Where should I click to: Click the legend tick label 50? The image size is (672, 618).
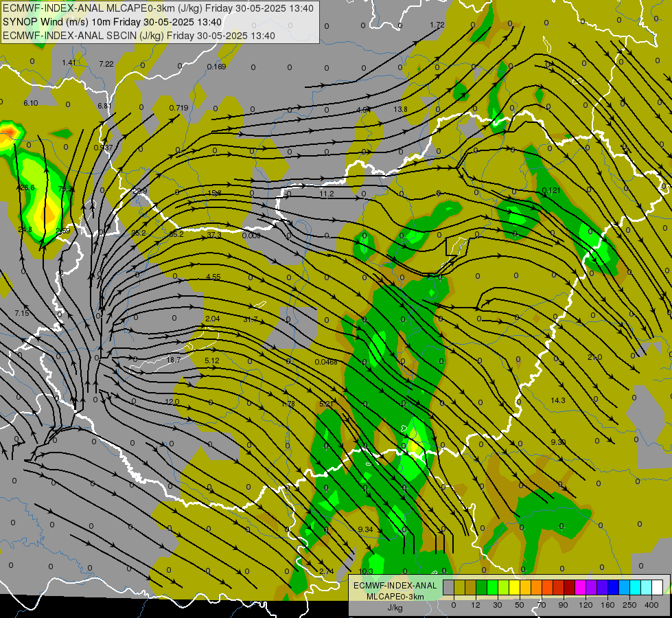(x=520, y=605)
